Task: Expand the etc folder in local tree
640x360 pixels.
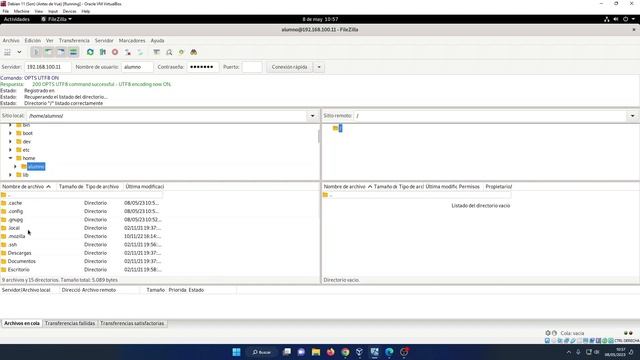Action: [10, 150]
